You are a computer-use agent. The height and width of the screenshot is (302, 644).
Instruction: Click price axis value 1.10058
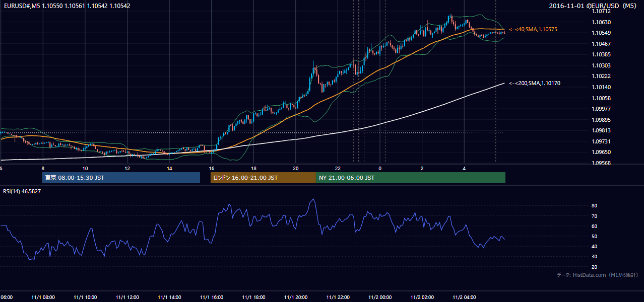tap(601, 98)
